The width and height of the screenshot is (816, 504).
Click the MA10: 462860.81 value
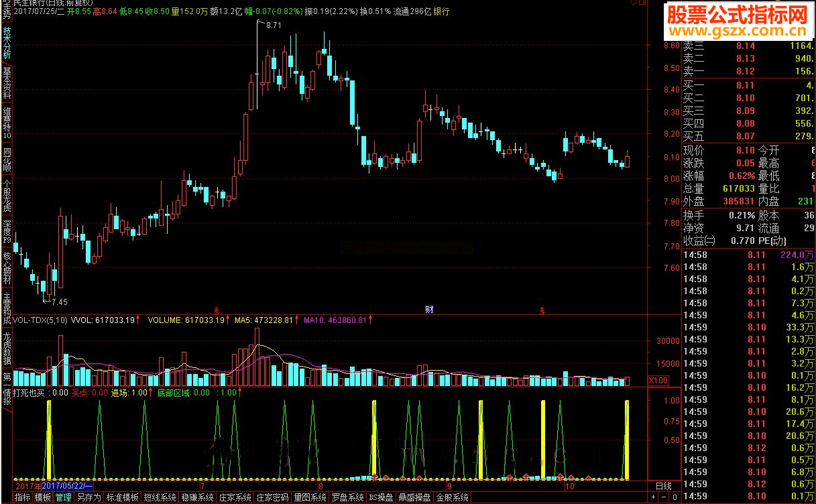pos(335,320)
